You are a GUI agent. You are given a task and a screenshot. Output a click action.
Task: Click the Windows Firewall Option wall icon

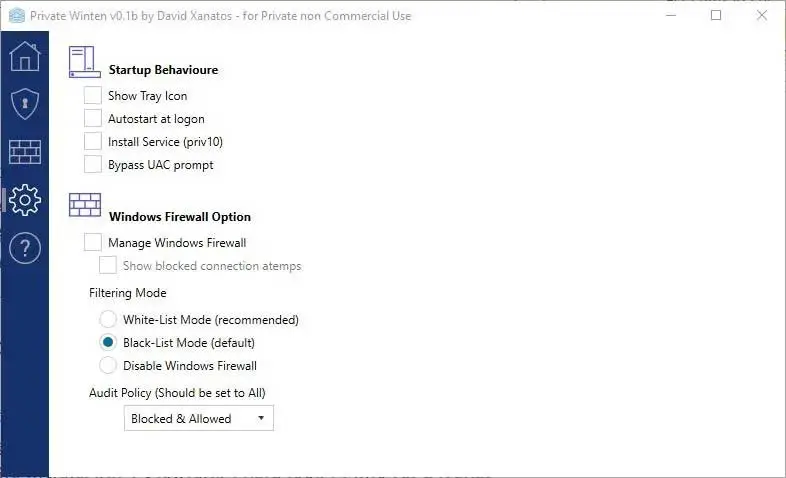[x=84, y=206]
